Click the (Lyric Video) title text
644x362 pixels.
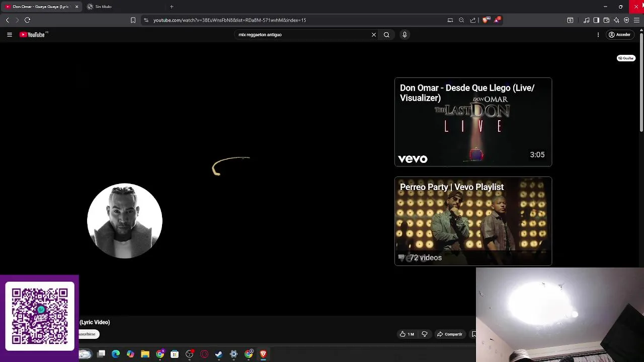coord(95,322)
